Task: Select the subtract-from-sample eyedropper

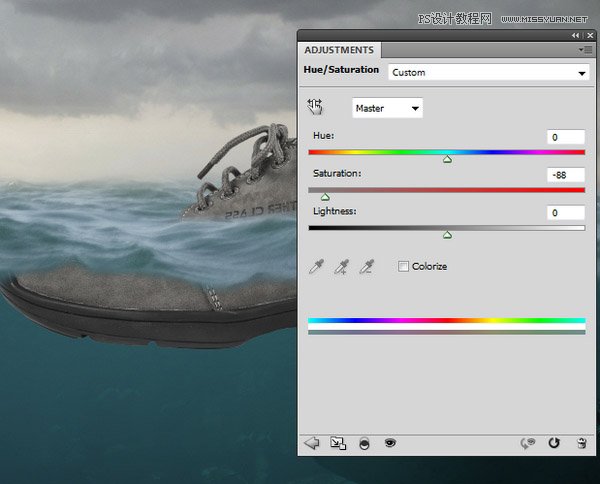Action: [x=366, y=267]
